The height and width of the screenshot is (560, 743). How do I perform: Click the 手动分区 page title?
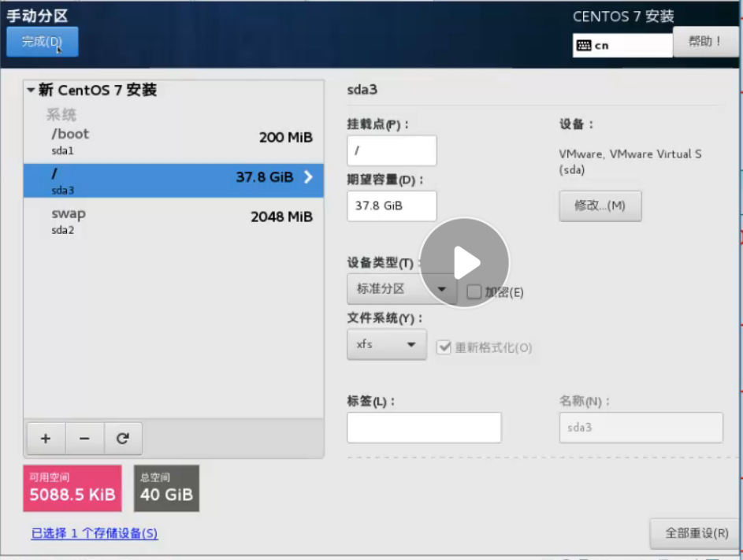pos(38,16)
